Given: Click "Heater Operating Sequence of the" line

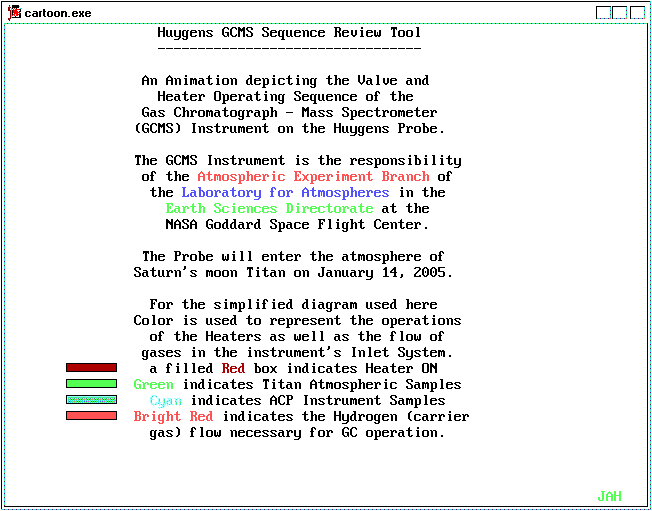Looking at the screenshot, I should tap(285, 96).
